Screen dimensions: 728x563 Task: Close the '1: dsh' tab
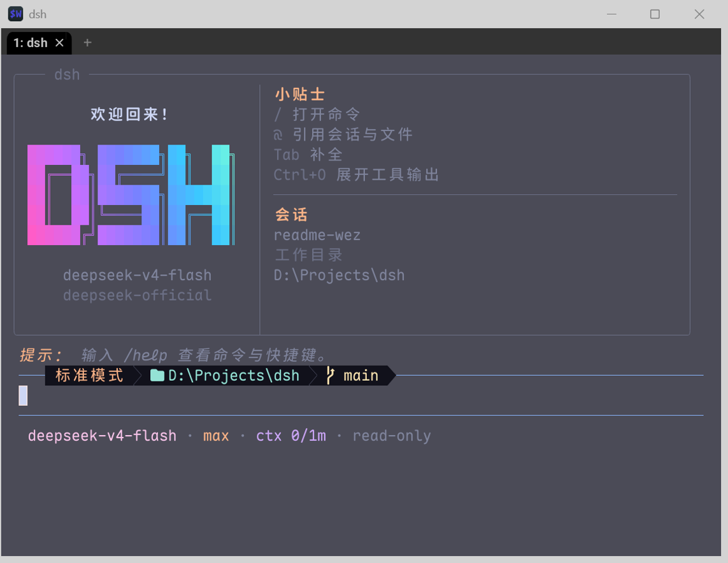pos(59,43)
